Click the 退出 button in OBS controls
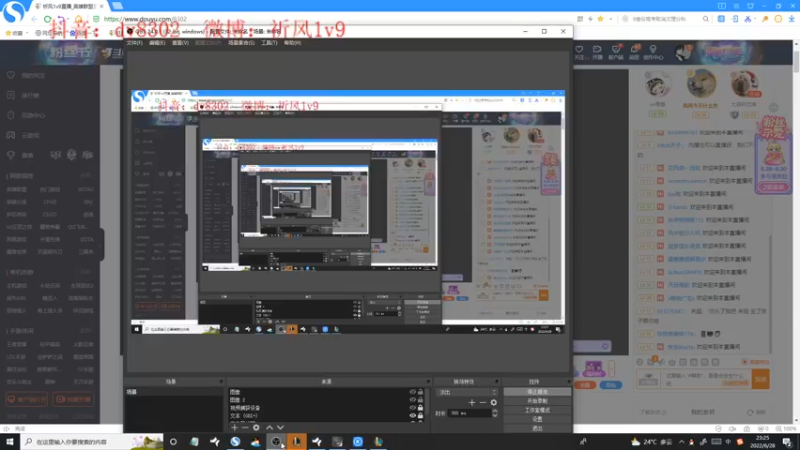This screenshot has width=800, height=450. pos(537,429)
